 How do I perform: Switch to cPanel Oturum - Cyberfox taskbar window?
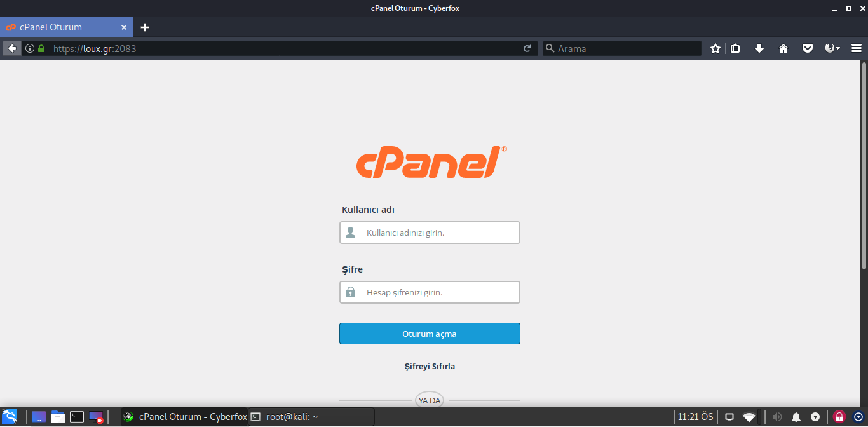[x=184, y=417]
